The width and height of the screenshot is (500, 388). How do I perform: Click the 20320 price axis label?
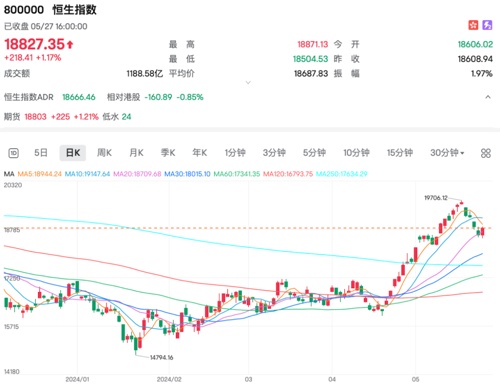pos(13,185)
